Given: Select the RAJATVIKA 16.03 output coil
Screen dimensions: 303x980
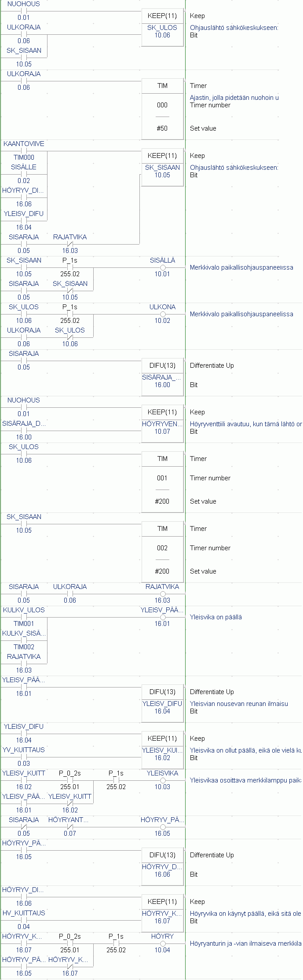Looking at the screenshot, I should pyautogui.click(x=163, y=594).
